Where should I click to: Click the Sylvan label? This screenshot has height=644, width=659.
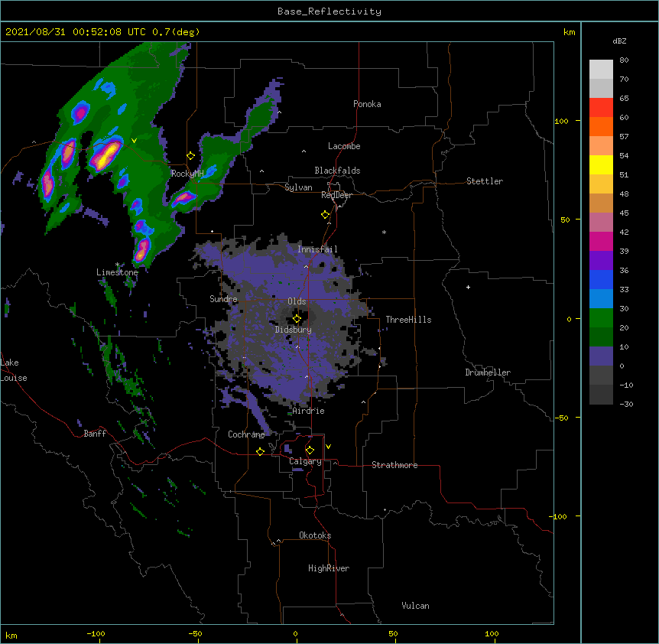(298, 187)
